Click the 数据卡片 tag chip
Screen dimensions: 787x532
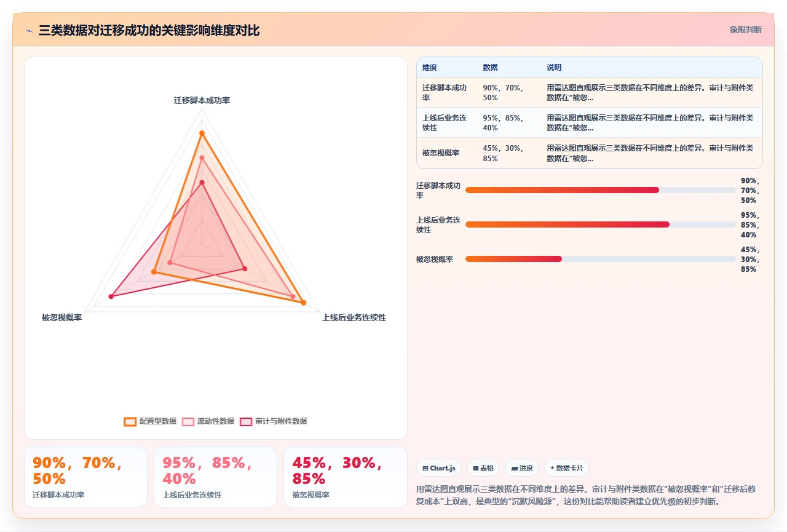tap(566, 468)
